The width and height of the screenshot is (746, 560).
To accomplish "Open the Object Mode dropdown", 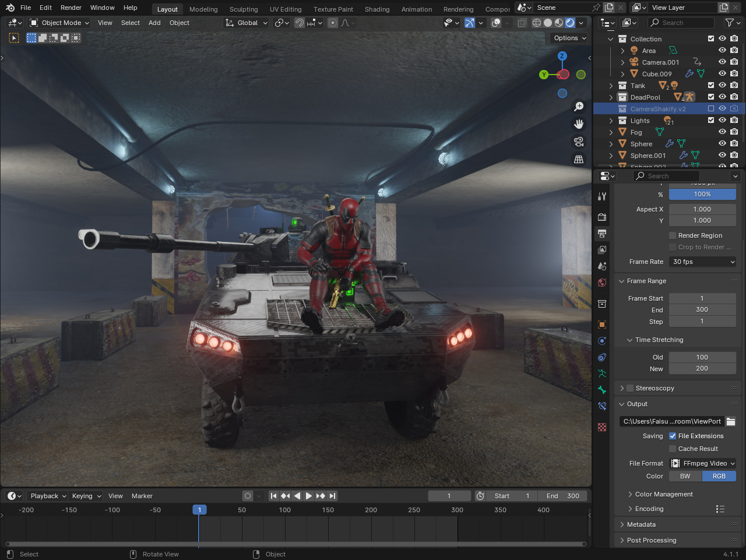I will point(59,23).
